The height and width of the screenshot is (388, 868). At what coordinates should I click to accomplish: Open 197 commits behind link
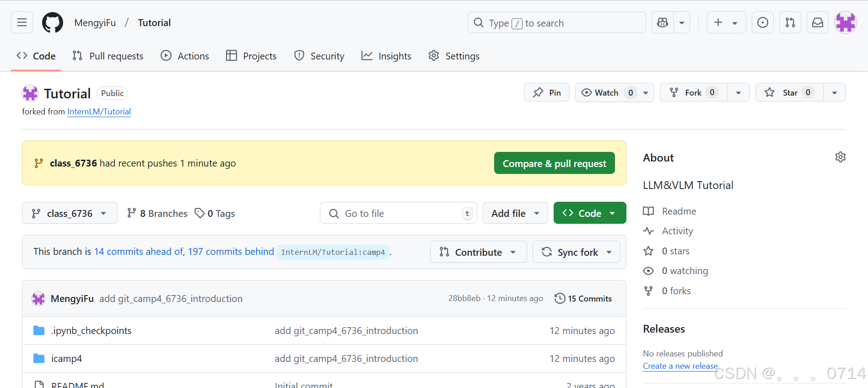[231, 252]
